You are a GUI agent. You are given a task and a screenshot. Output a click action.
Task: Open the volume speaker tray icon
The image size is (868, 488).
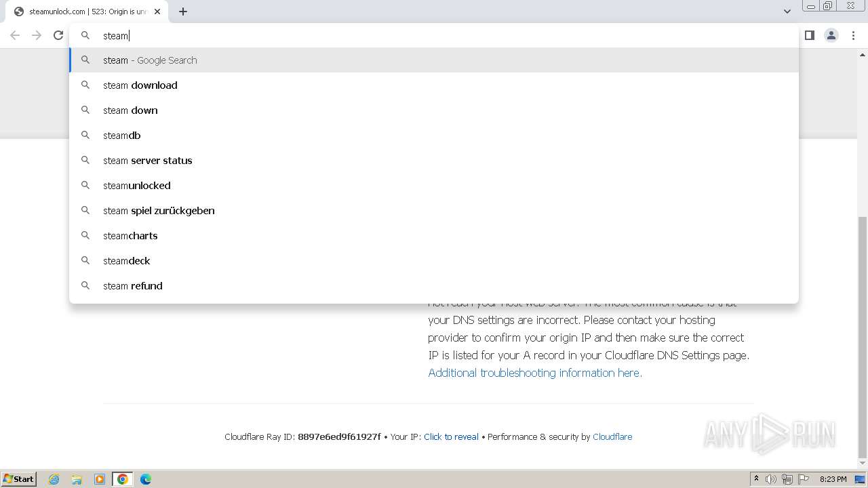[x=771, y=479]
